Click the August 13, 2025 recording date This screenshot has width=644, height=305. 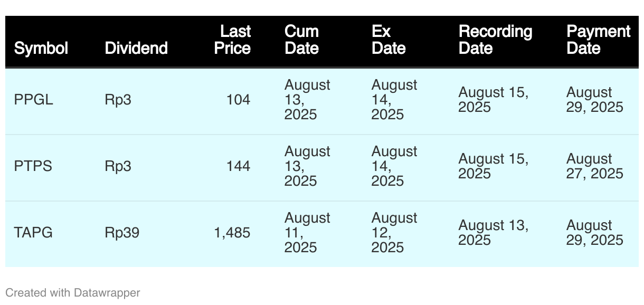pos(494,233)
